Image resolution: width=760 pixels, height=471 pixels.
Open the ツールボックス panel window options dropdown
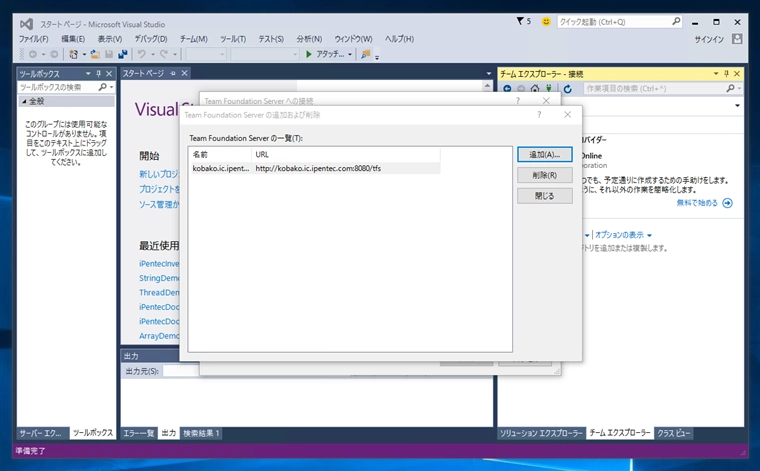[x=88, y=74]
